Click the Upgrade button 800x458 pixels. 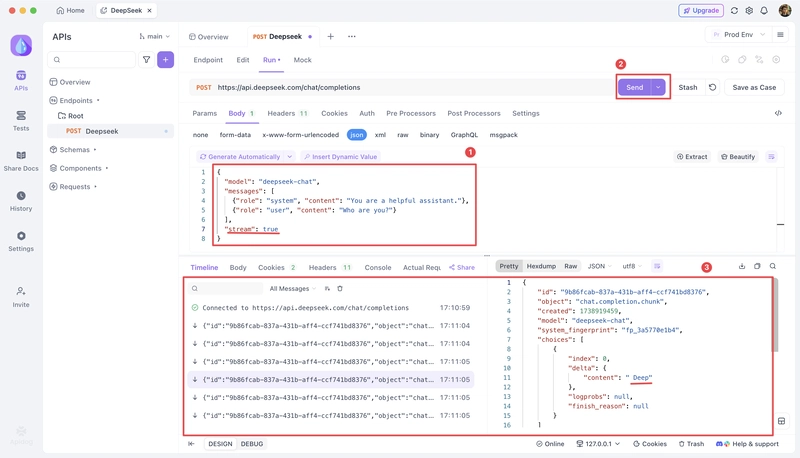701,10
